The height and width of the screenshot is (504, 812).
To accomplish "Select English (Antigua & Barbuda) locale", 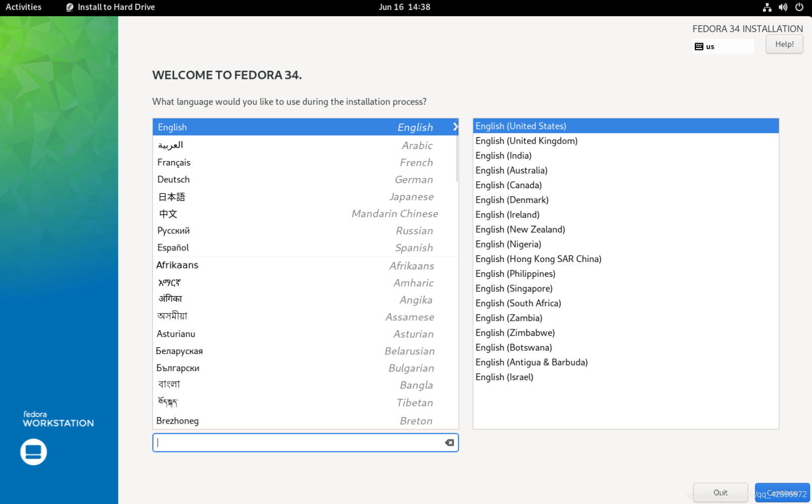I will point(626,362).
